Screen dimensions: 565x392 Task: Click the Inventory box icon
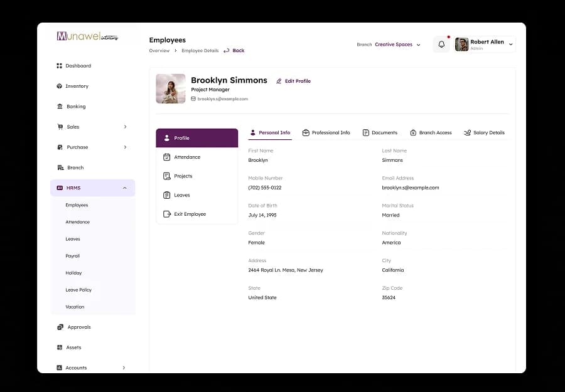point(59,86)
